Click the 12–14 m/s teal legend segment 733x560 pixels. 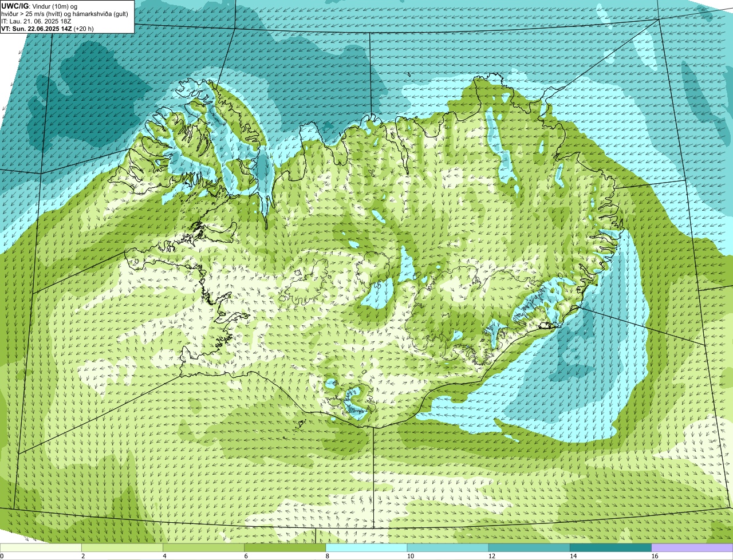[x=529, y=547]
